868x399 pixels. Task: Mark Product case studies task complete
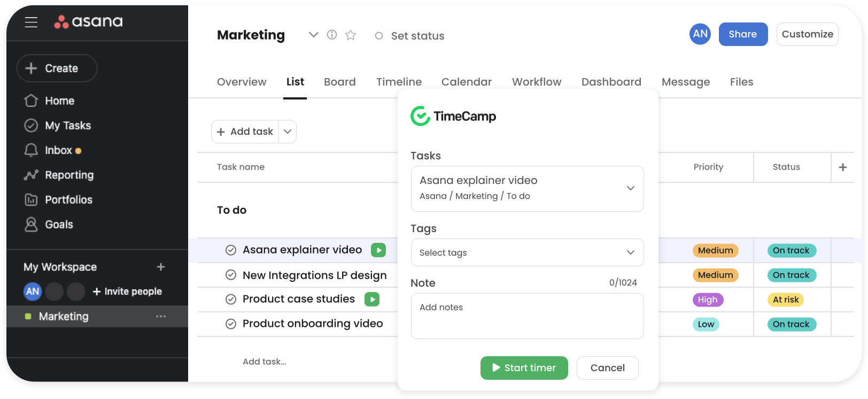(231, 300)
